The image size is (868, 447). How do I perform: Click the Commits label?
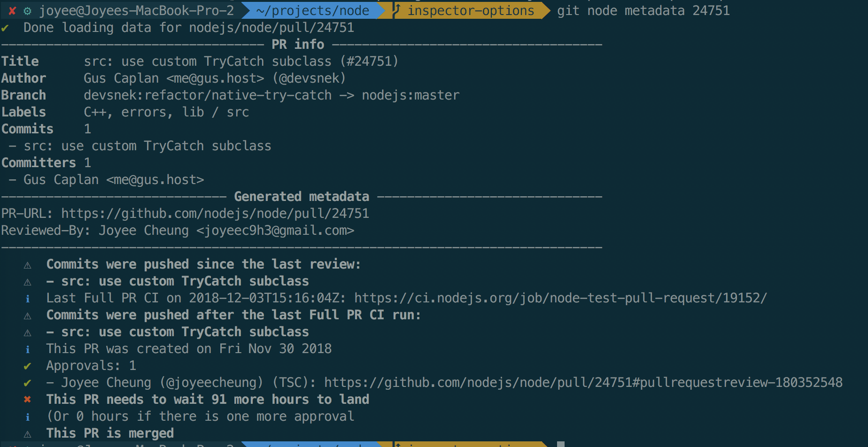tap(27, 129)
